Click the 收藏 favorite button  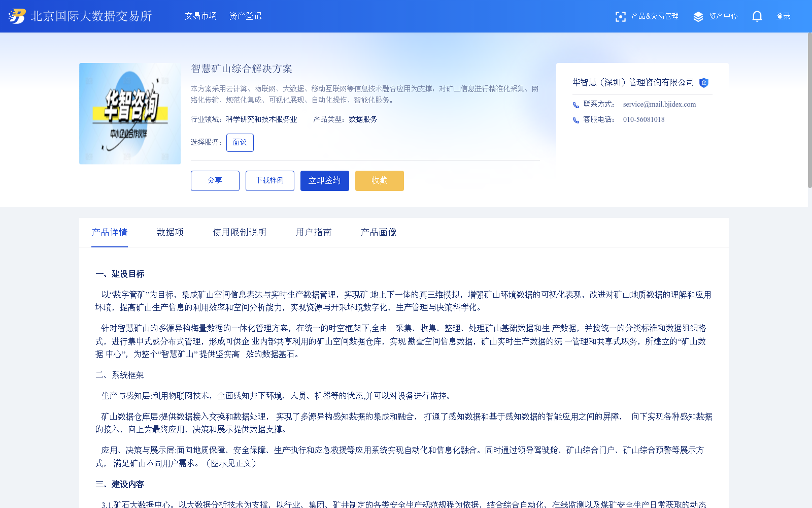click(380, 181)
